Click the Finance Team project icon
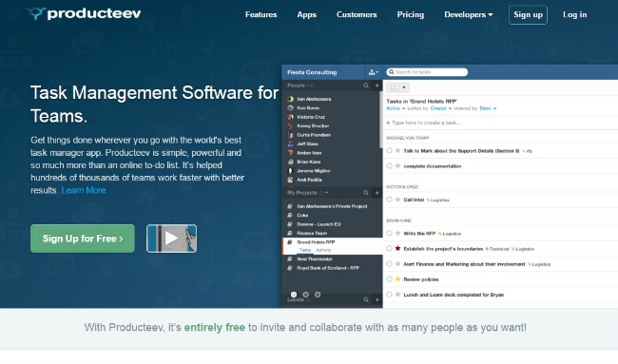 (x=290, y=233)
